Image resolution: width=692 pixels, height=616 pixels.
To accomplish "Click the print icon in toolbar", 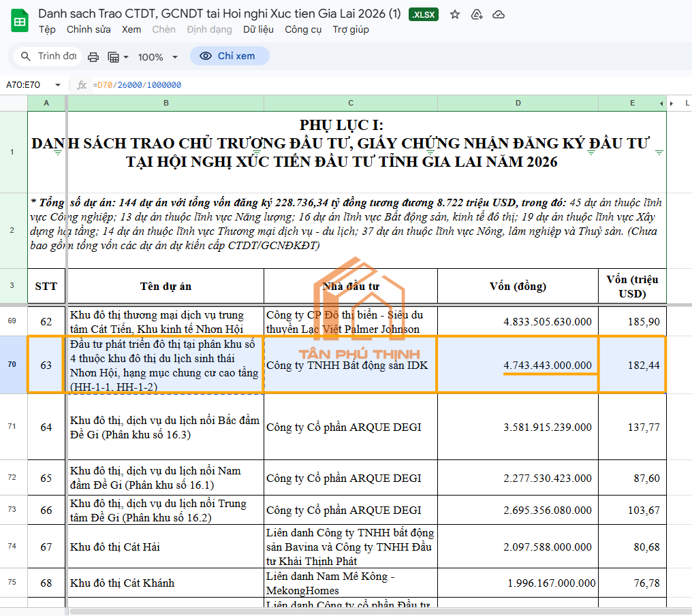I will (93, 57).
